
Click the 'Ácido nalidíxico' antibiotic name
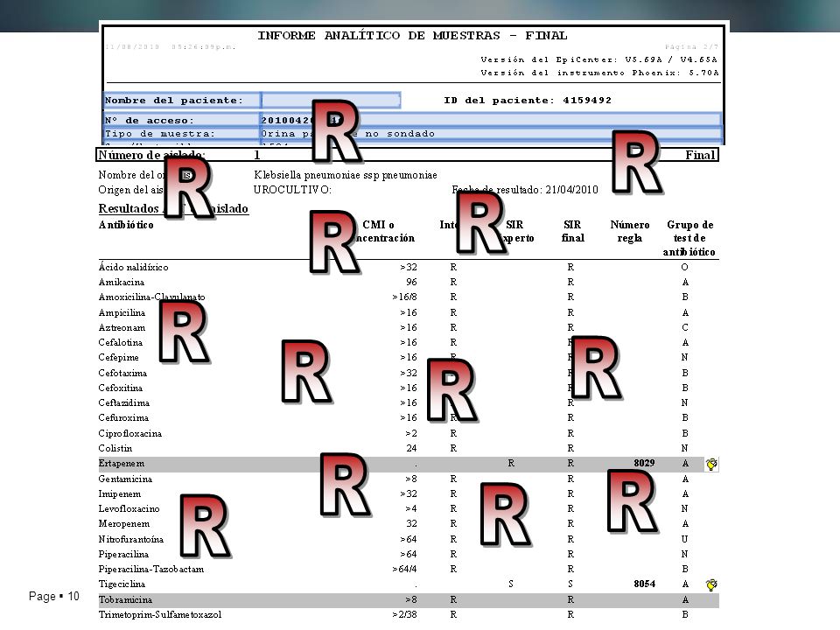tap(133, 267)
